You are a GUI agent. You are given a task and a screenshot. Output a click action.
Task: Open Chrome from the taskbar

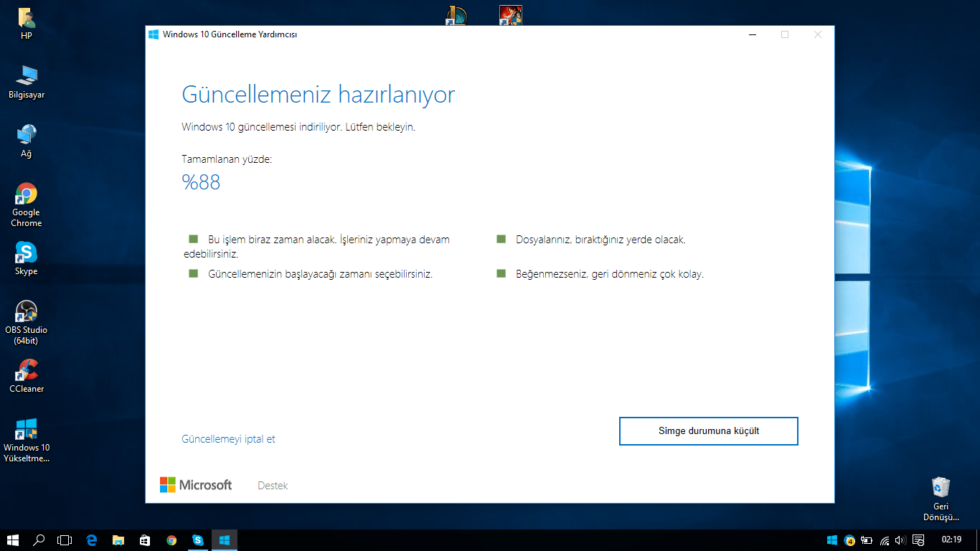[x=171, y=540]
